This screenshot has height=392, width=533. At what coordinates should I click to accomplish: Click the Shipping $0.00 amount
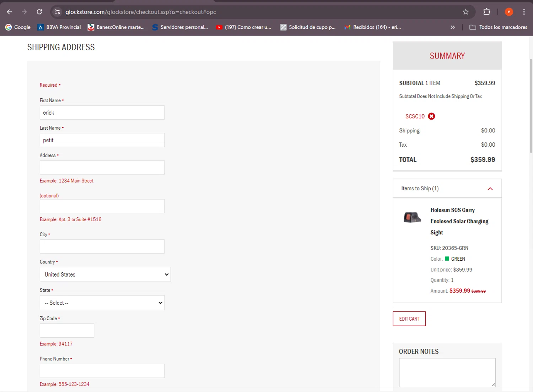488,131
